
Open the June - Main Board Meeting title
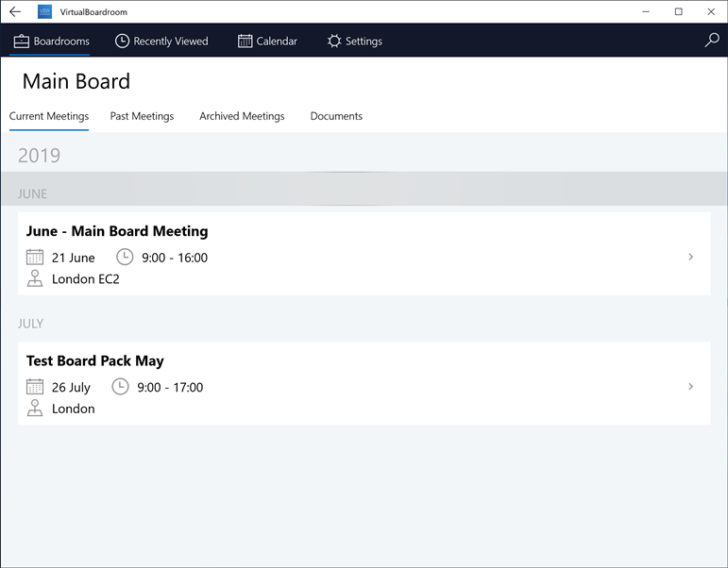click(x=117, y=230)
